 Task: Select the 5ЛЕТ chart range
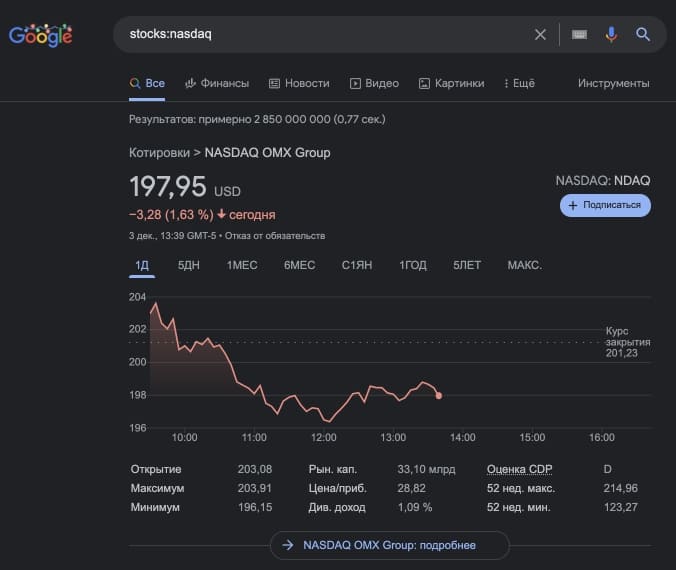click(467, 265)
